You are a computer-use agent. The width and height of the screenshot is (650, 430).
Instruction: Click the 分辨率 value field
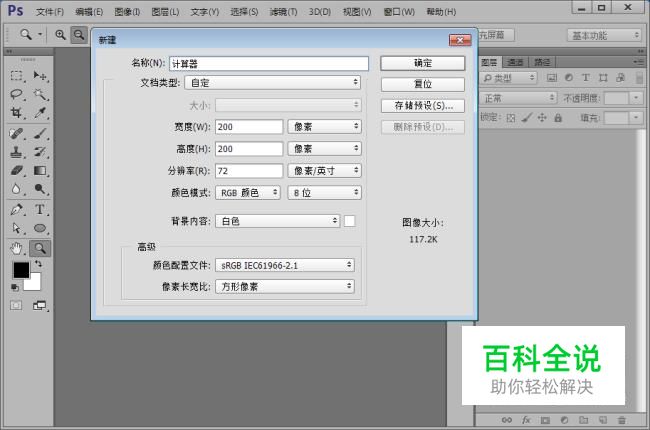coord(249,170)
